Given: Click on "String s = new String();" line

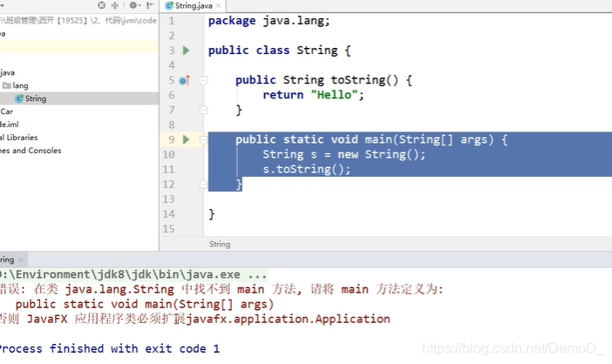Looking at the screenshot, I should [x=343, y=155].
